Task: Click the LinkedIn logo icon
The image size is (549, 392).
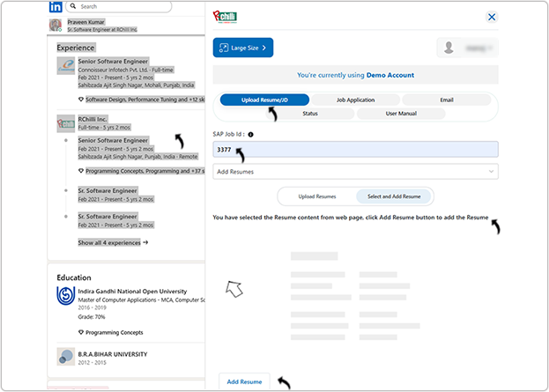Action: 56,6
